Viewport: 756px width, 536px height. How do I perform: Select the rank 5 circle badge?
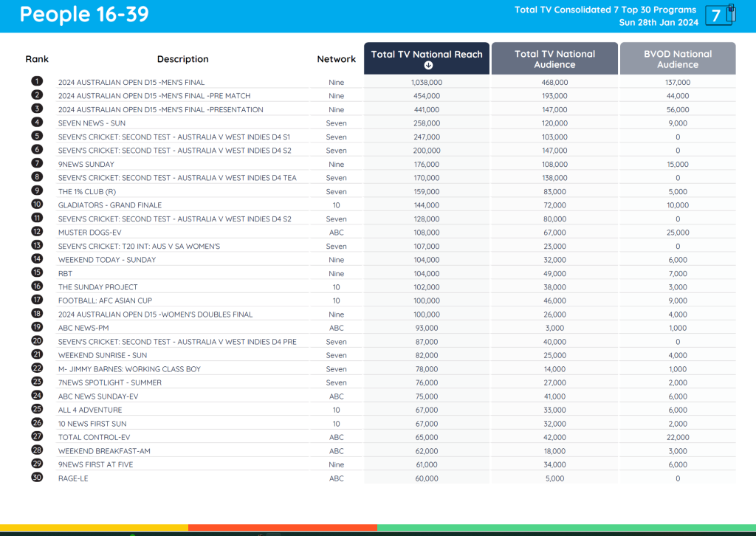click(x=37, y=136)
